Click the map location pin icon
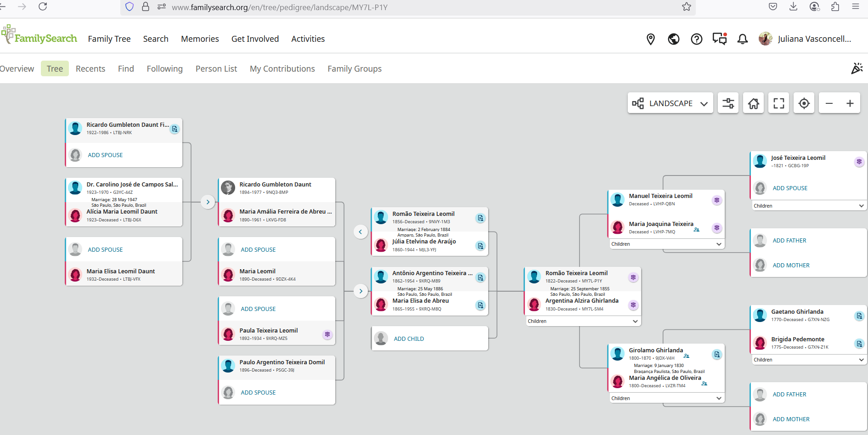Viewport: 868px width, 435px height. 650,39
